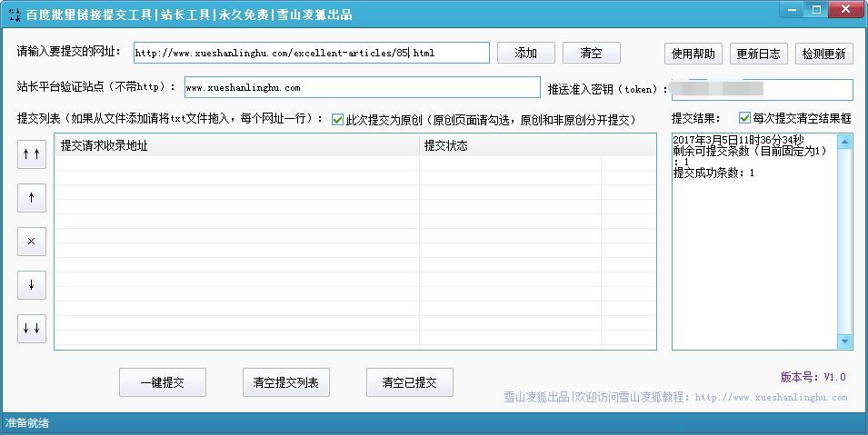Focus the token input field
The image size is (868, 435).
[763, 89]
